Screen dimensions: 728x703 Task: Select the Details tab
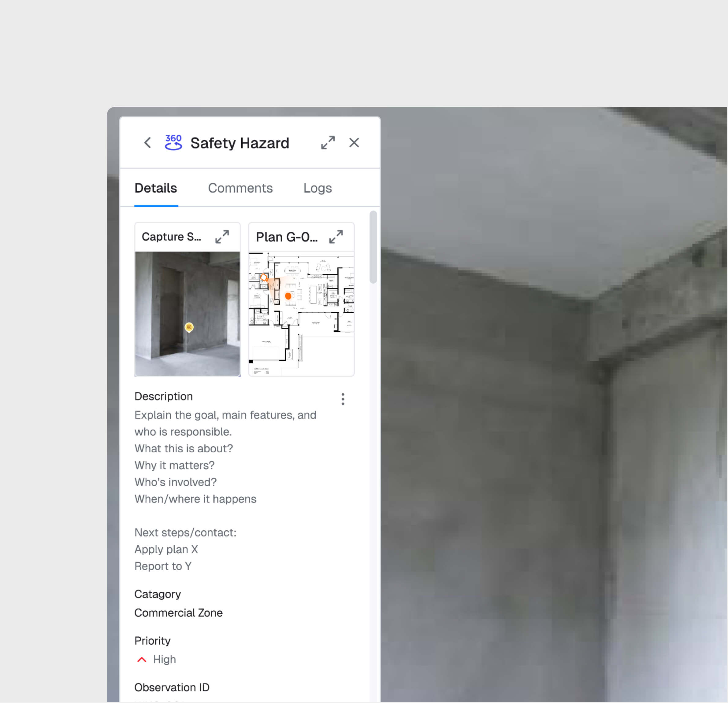coord(156,188)
